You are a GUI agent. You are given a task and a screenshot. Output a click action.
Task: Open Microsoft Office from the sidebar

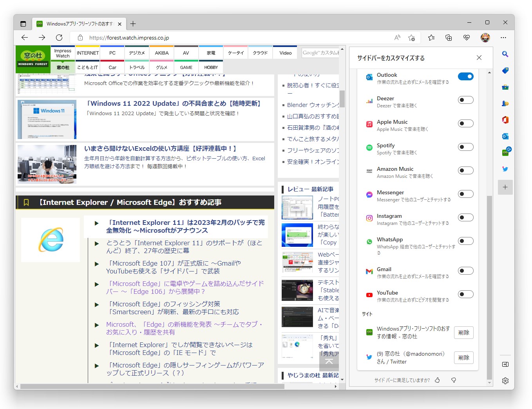pos(505,119)
